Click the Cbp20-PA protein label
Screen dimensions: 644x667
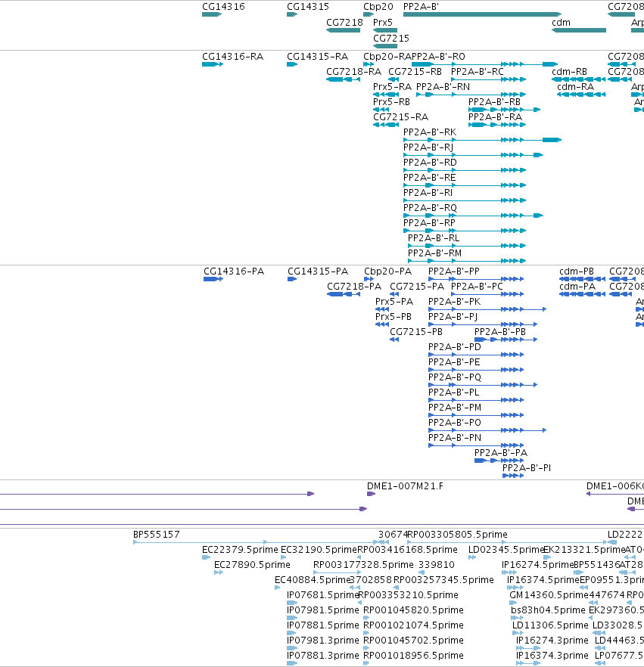(x=387, y=271)
